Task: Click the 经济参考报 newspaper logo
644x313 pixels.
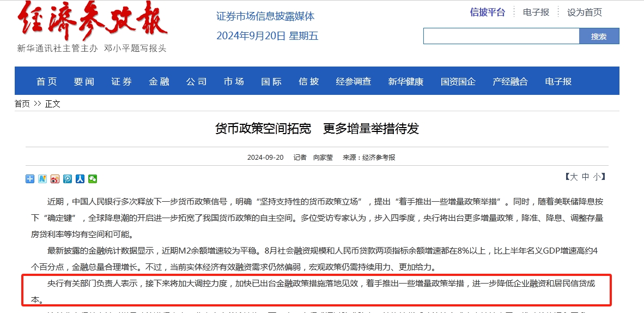Action: [x=93, y=21]
